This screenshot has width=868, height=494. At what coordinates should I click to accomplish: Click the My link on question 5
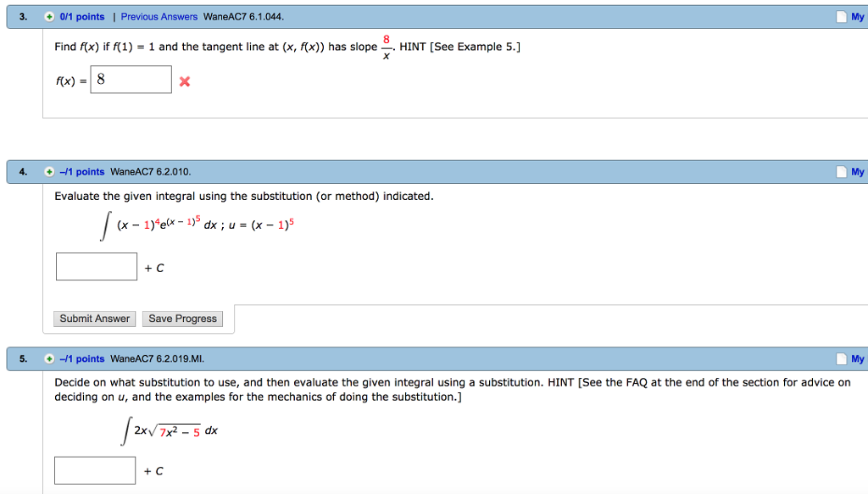click(859, 358)
